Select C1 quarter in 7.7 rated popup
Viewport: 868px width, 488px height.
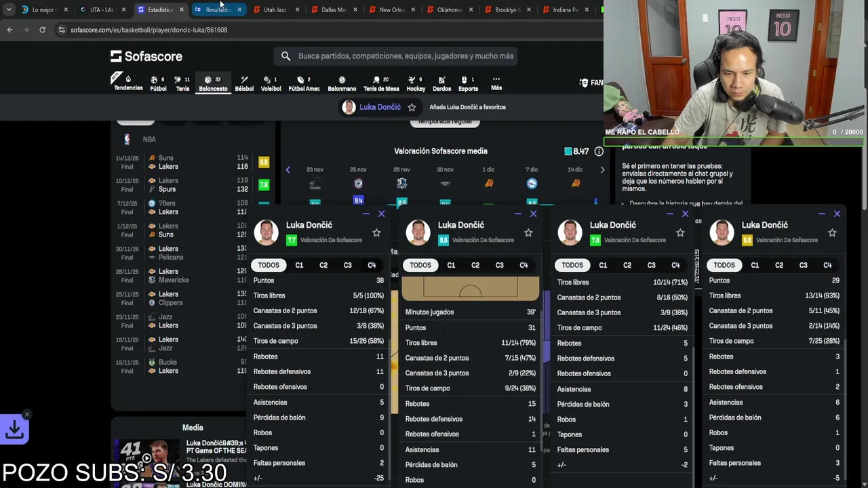click(x=299, y=265)
